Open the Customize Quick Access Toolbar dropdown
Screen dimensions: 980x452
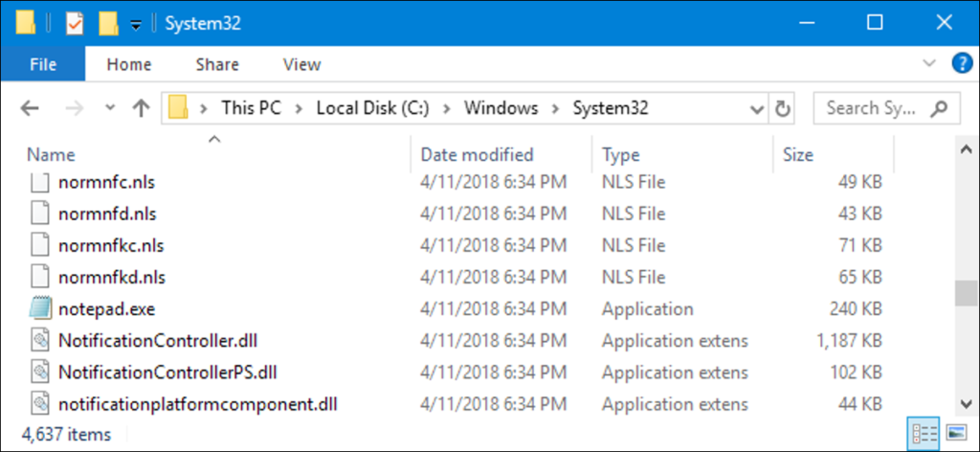(135, 25)
